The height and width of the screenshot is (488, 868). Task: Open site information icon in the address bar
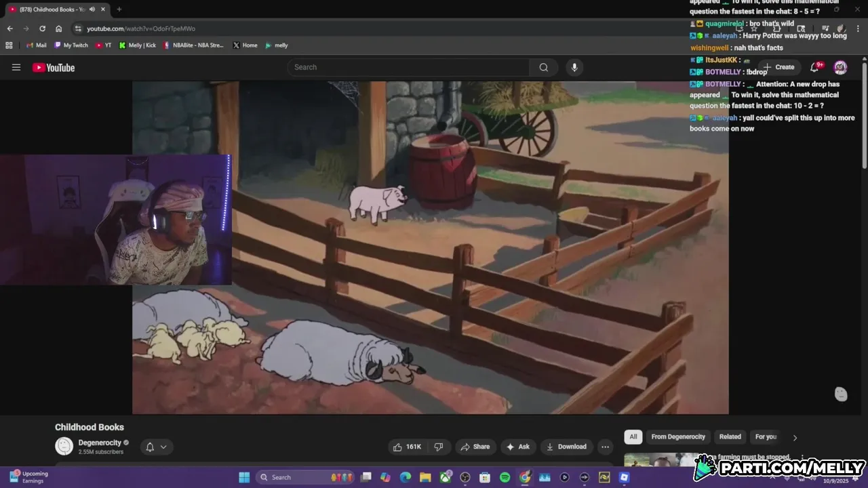pyautogui.click(x=78, y=28)
